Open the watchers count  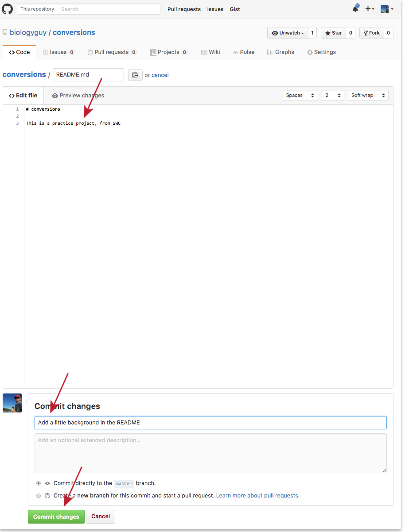tap(312, 33)
